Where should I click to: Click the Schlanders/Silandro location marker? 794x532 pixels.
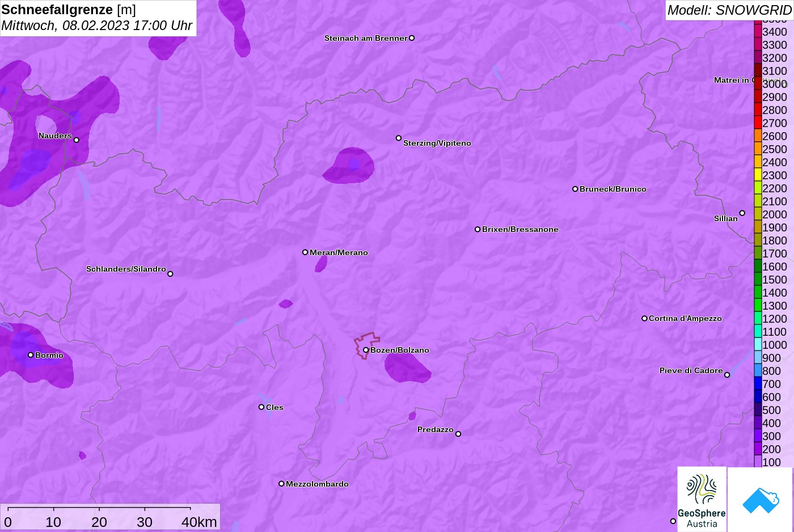(x=170, y=274)
